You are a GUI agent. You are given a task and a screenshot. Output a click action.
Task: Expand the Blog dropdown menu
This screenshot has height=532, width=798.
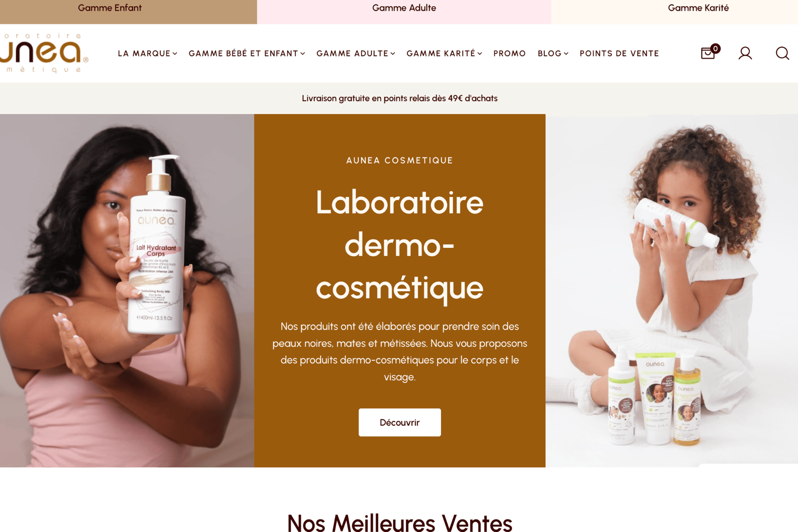click(x=553, y=54)
